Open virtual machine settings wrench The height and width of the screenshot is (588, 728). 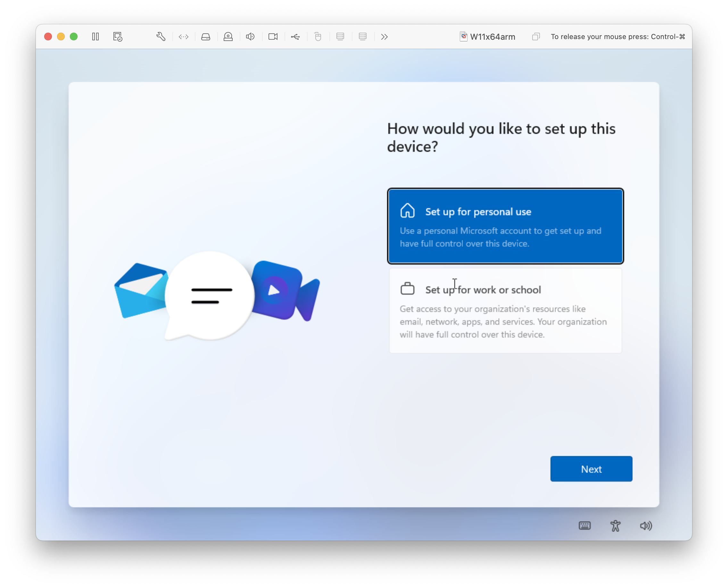161,37
